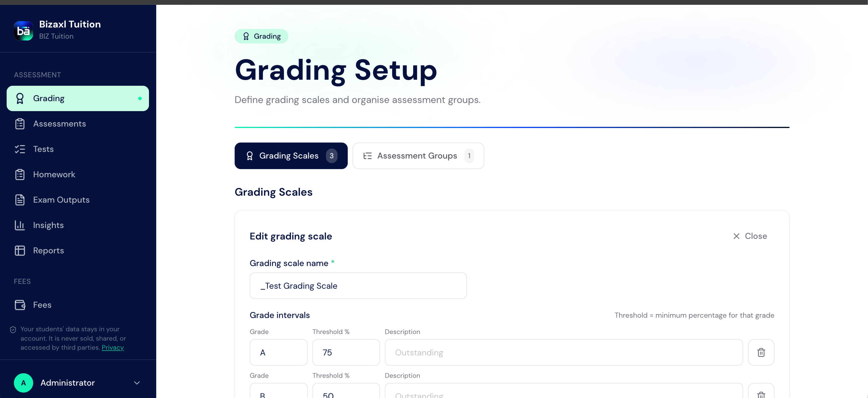Click the threshold minimum percentage hint text

tap(694, 315)
